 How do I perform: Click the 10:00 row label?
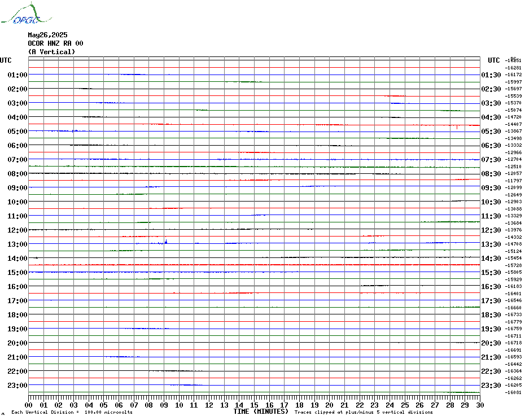pos(17,202)
